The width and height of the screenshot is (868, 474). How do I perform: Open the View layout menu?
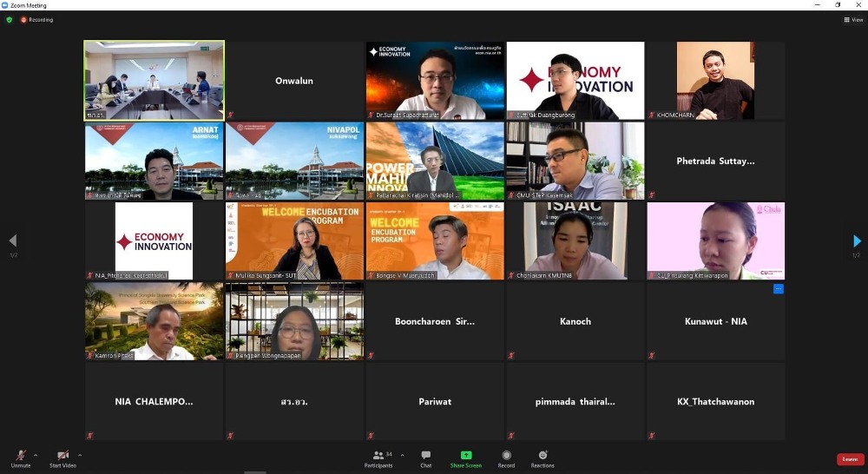[852, 19]
